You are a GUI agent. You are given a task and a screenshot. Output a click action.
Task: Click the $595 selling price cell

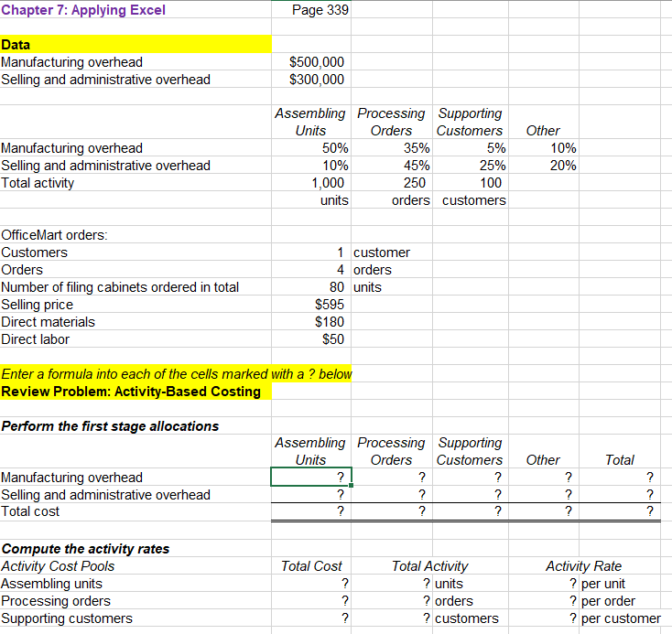(x=311, y=304)
